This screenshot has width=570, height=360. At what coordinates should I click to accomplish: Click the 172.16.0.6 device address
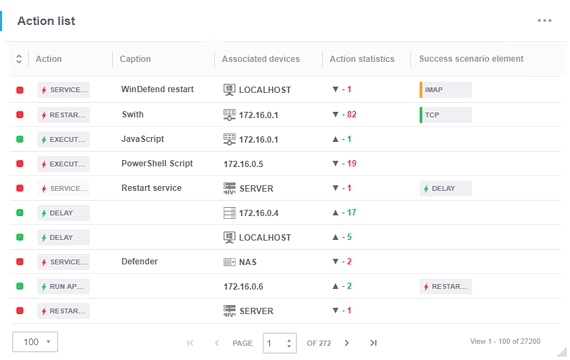pos(243,287)
